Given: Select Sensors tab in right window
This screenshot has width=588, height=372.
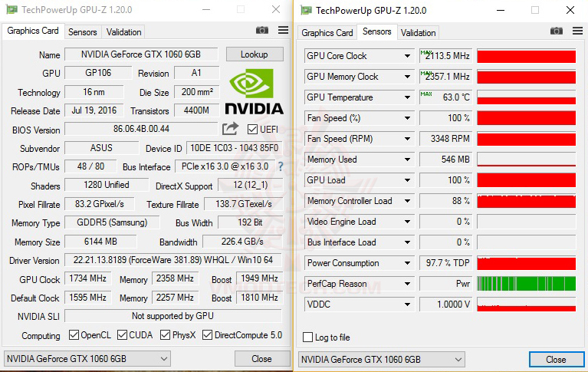Looking at the screenshot, I should (x=377, y=32).
